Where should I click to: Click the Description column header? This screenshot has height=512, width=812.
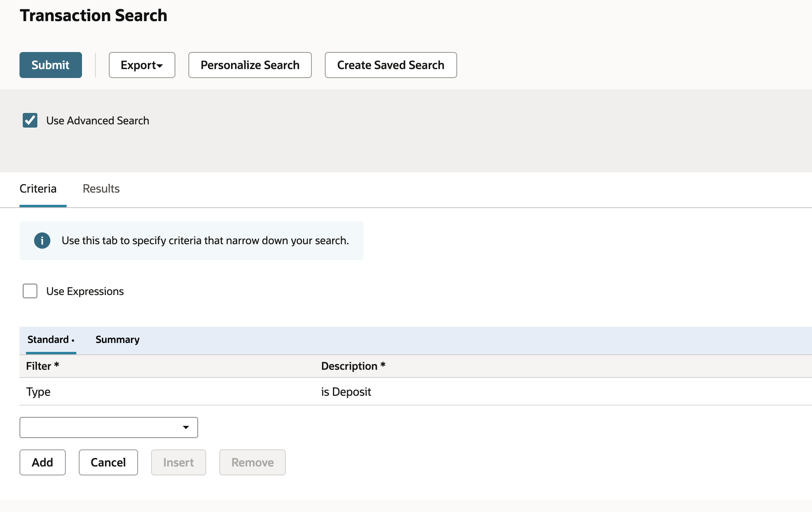353,366
